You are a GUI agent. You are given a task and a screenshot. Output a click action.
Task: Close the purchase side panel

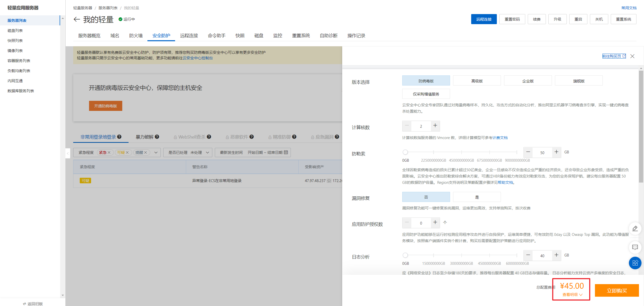632,56
